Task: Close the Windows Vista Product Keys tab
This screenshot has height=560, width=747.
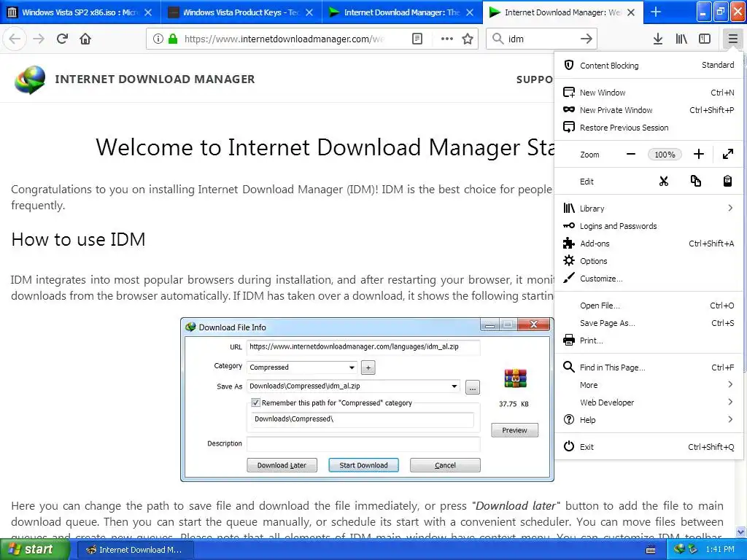Action: coord(309,12)
